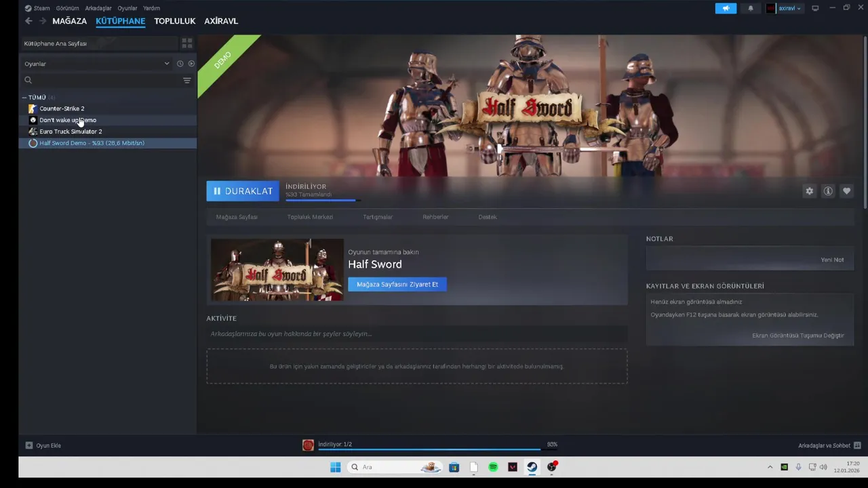Click the Windows taskbar search box

pos(394,467)
